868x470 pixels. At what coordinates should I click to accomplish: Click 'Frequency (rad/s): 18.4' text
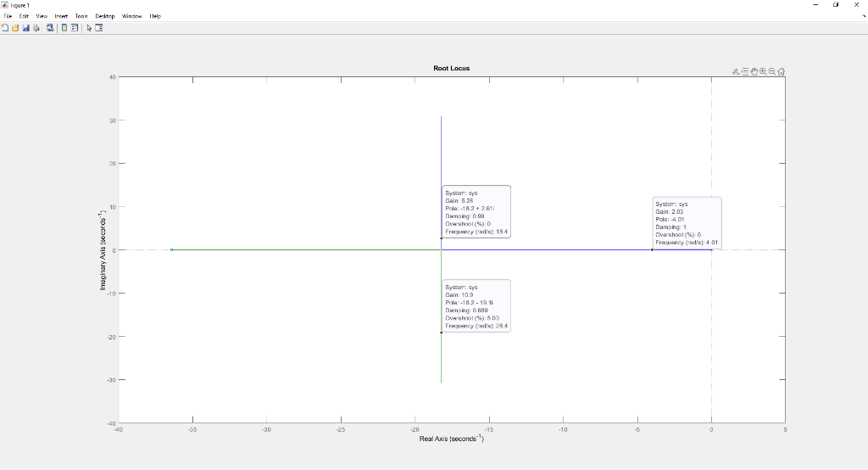[476, 232]
